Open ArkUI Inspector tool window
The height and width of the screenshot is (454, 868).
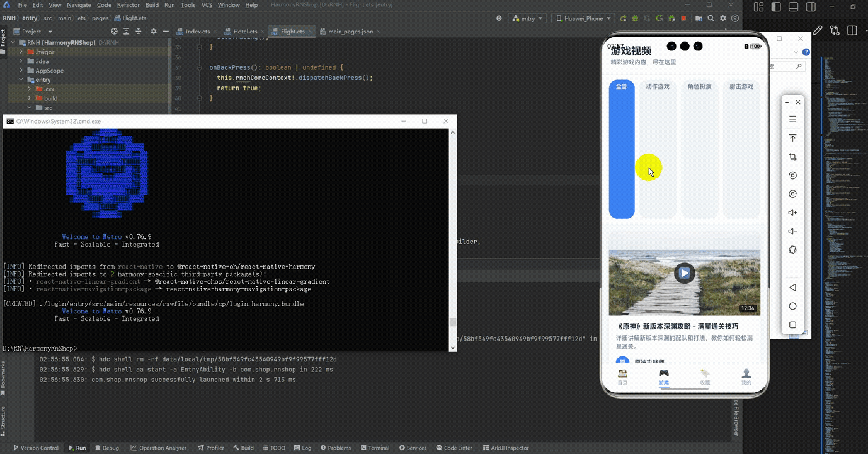pos(505,448)
